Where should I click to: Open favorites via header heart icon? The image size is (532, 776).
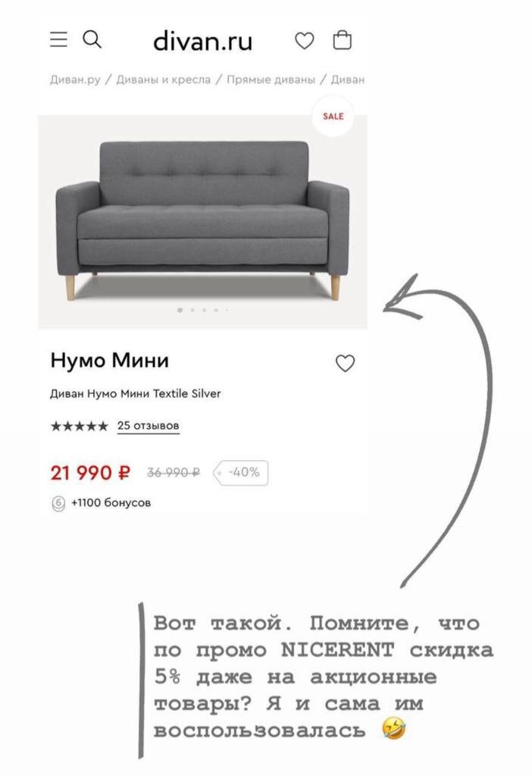point(305,42)
